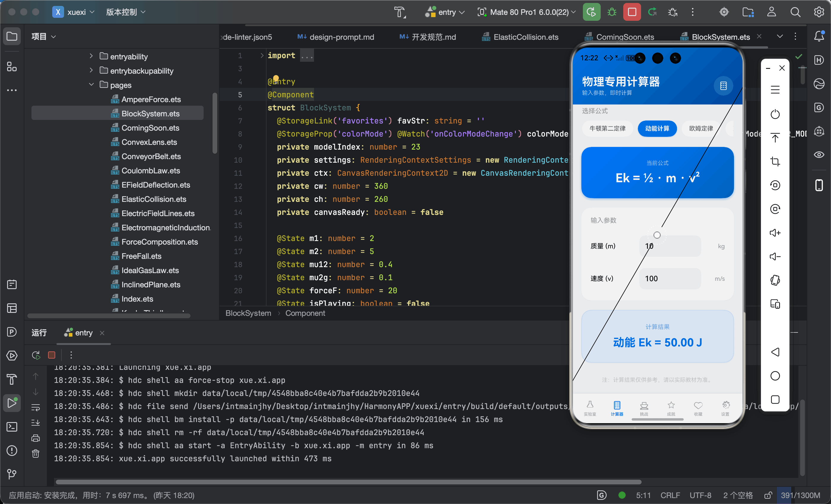The width and height of the screenshot is (831, 504).
Task: Click the 速度 (v) input field
Action: coord(670,278)
